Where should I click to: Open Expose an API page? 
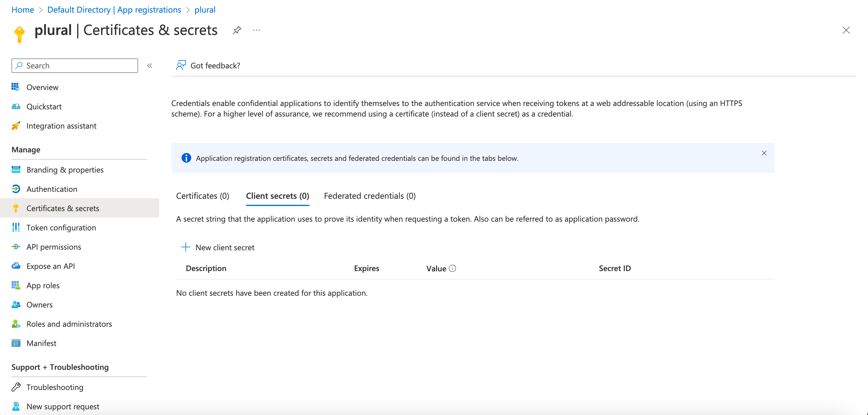tap(51, 266)
